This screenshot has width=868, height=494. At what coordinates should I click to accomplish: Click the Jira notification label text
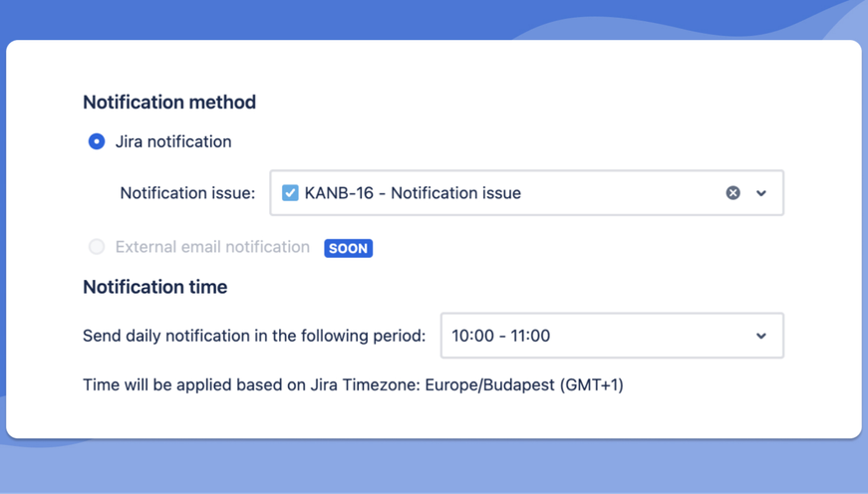coord(173,141)
